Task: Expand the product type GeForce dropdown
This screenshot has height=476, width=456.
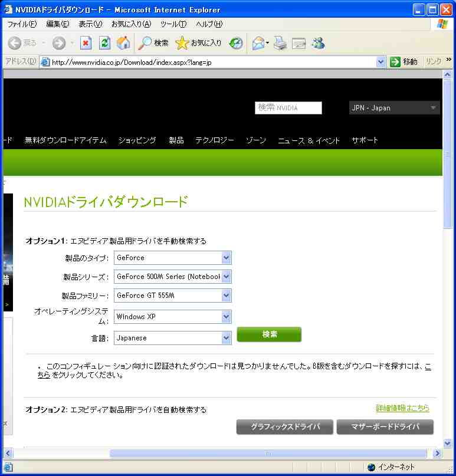Action: click(x=226, y=258)
